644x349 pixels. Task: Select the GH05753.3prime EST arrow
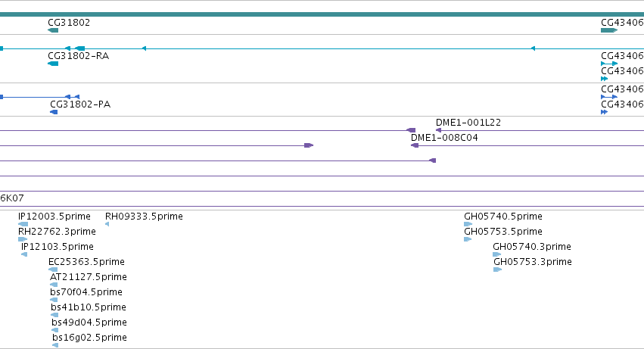coord(497,270)
